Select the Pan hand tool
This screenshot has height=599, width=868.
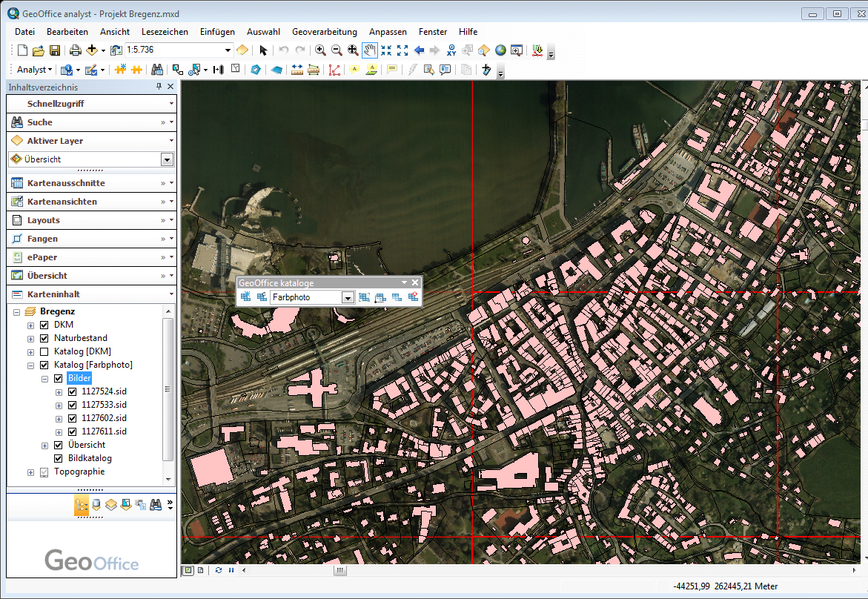369,50
